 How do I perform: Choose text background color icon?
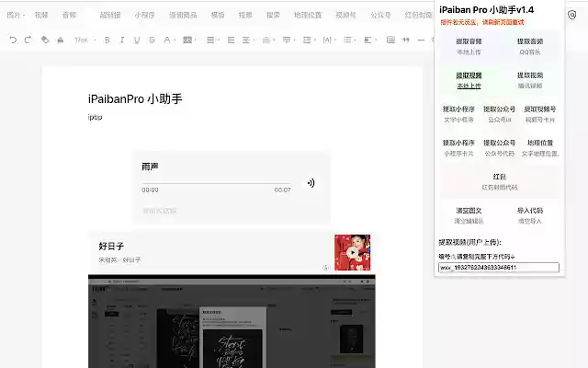tap(189, 40)
